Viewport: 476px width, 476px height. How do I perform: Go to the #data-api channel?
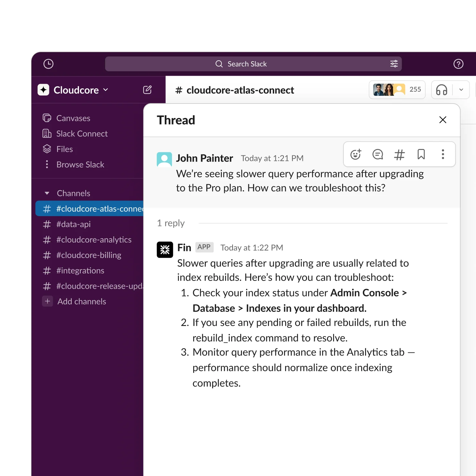tap(73, 224)
